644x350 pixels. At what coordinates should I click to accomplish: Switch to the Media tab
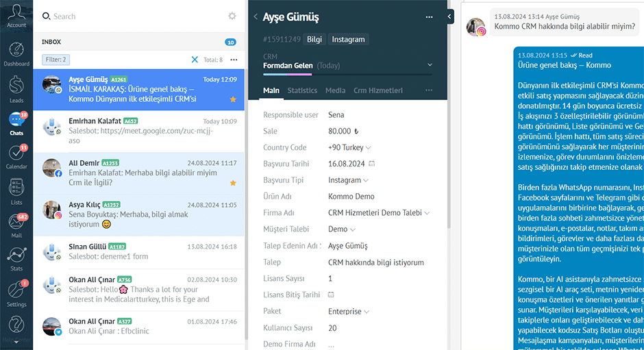(335, 90)
